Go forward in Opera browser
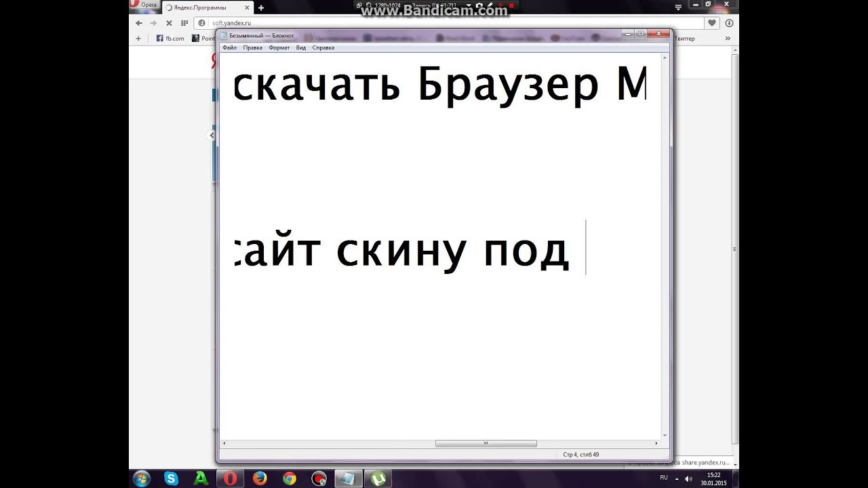Screen dimensions: 868x488 [x=153, y=22]
